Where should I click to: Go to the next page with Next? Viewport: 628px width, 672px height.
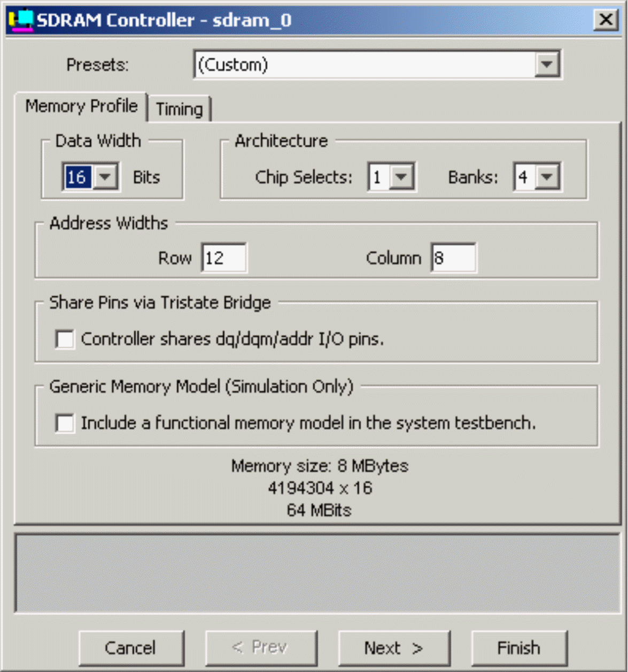pyautogui.click(x=394, y=648)
